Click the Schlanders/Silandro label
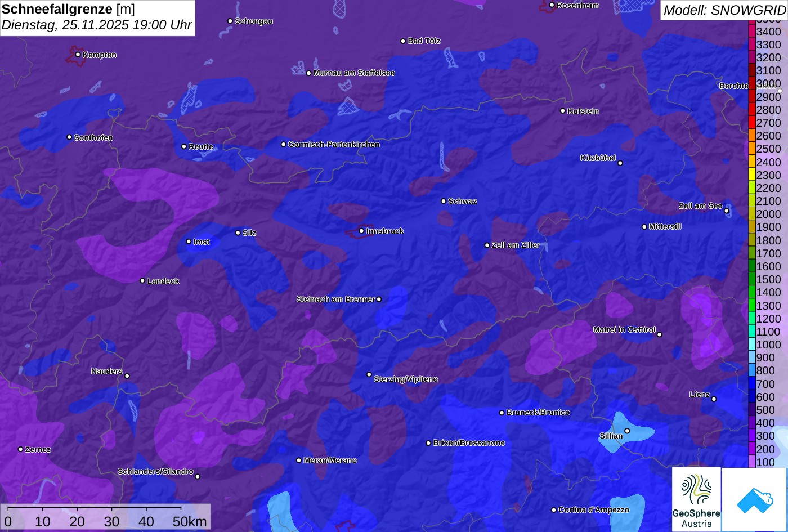This screenshot has width=788, height=532. tap(155, 472)
